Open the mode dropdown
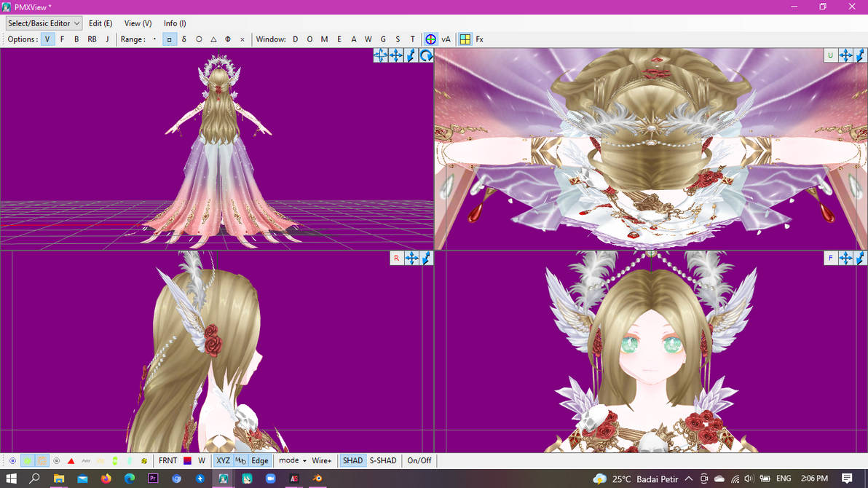Screen dimensions: 868x488 coord(292,461)
